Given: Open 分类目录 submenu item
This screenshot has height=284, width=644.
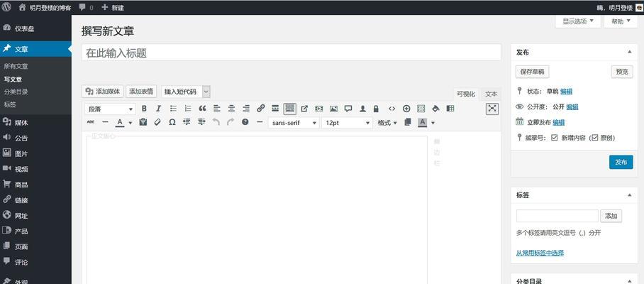Looking at the screenshot, I should (x=16, y=92).
